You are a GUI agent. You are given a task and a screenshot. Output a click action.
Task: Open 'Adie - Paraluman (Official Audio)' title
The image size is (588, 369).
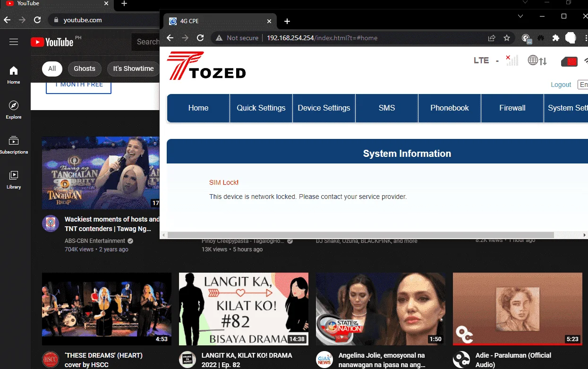(513, 360)
